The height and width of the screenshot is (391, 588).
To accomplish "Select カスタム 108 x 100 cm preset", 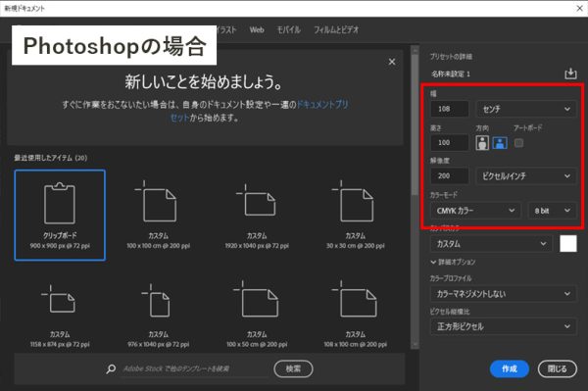I will (355, 315).
